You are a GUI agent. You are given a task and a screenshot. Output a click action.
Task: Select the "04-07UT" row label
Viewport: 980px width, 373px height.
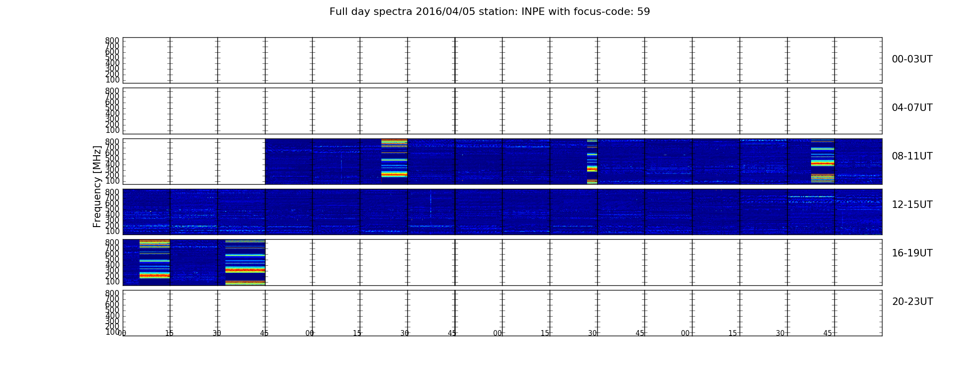[x=912, y=108]
